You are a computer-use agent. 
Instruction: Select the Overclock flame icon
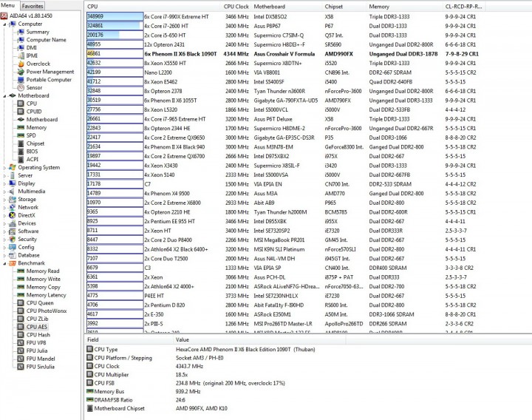coord(21,64)
